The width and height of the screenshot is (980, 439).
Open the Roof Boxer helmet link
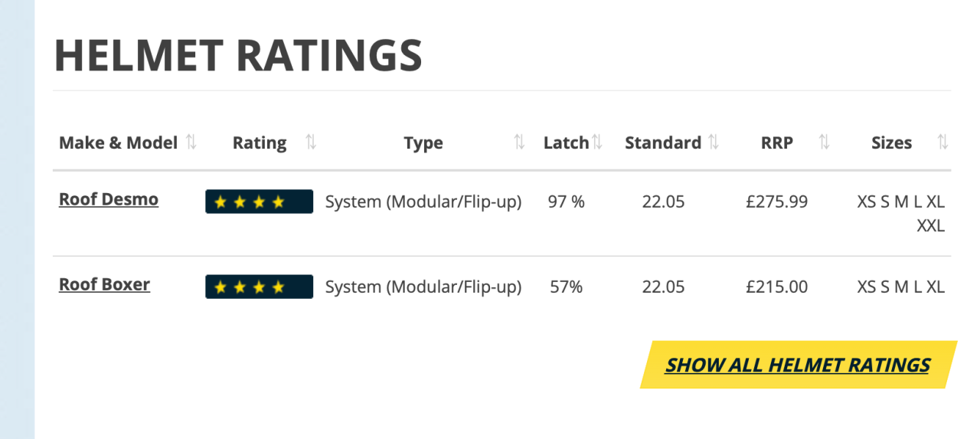(x=104, y=285)
